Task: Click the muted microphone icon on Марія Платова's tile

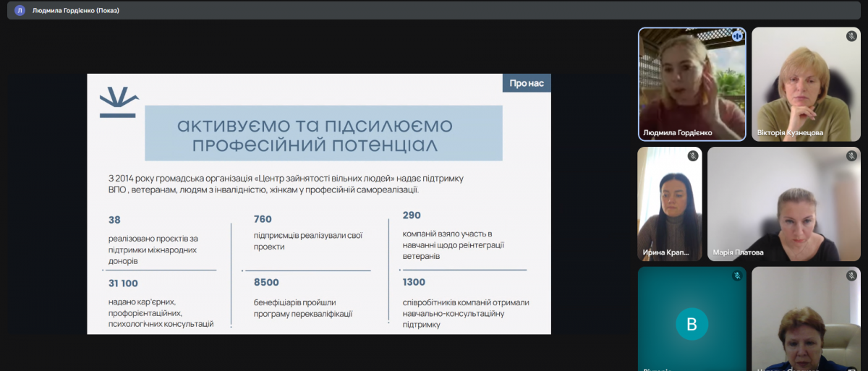Action: click(852, 155)
